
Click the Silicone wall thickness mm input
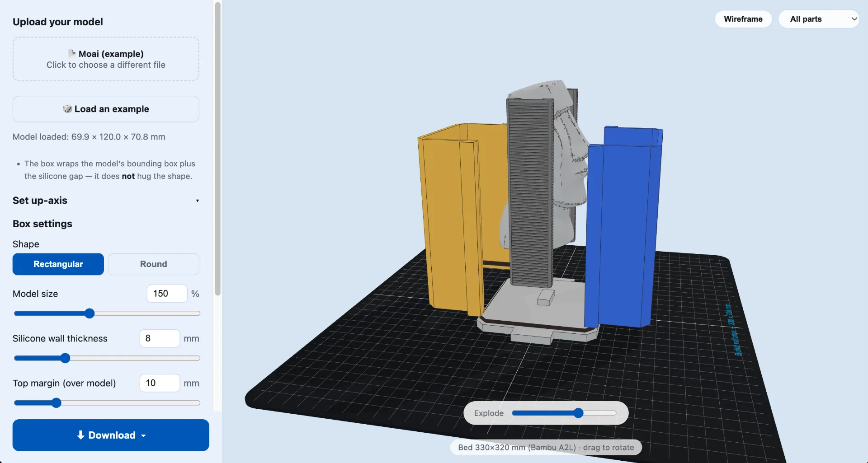pos(160,338)
